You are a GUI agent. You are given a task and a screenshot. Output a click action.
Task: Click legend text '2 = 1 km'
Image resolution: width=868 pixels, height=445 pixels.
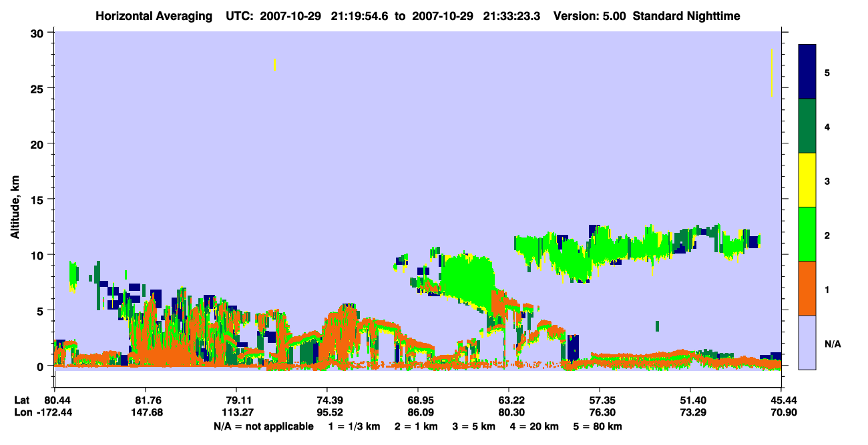(415, 426)
